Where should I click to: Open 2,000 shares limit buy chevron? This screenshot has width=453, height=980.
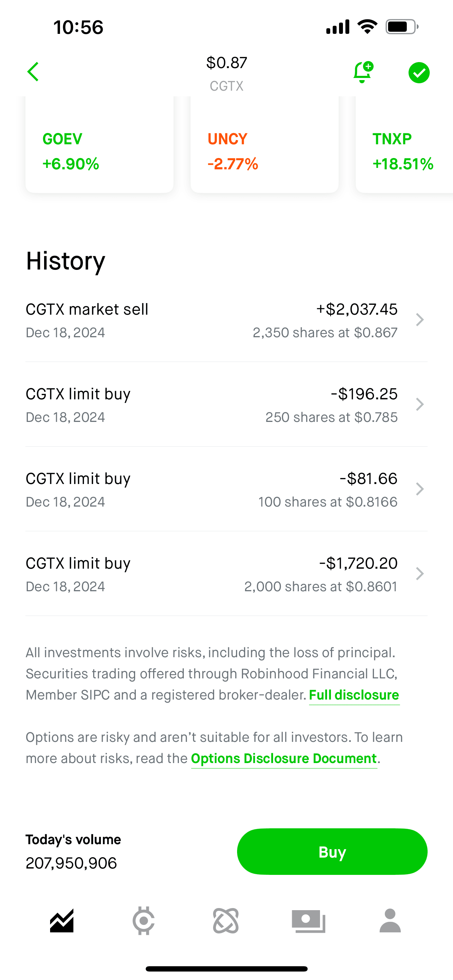click(x=419, y=574)
